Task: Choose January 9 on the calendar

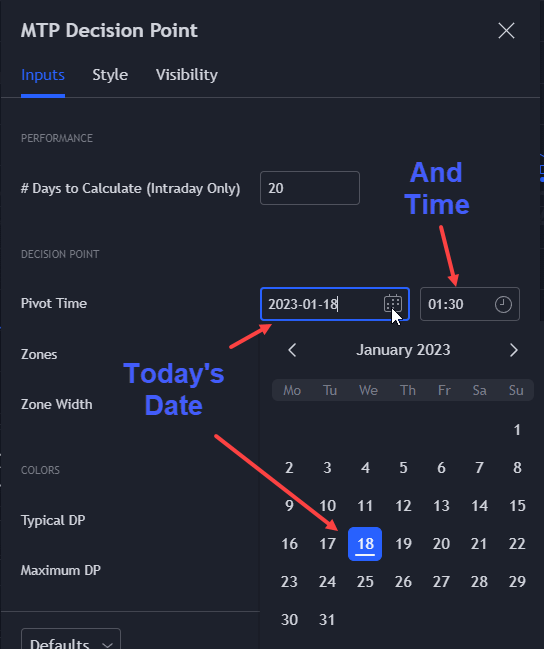Action: pos(289,506)
